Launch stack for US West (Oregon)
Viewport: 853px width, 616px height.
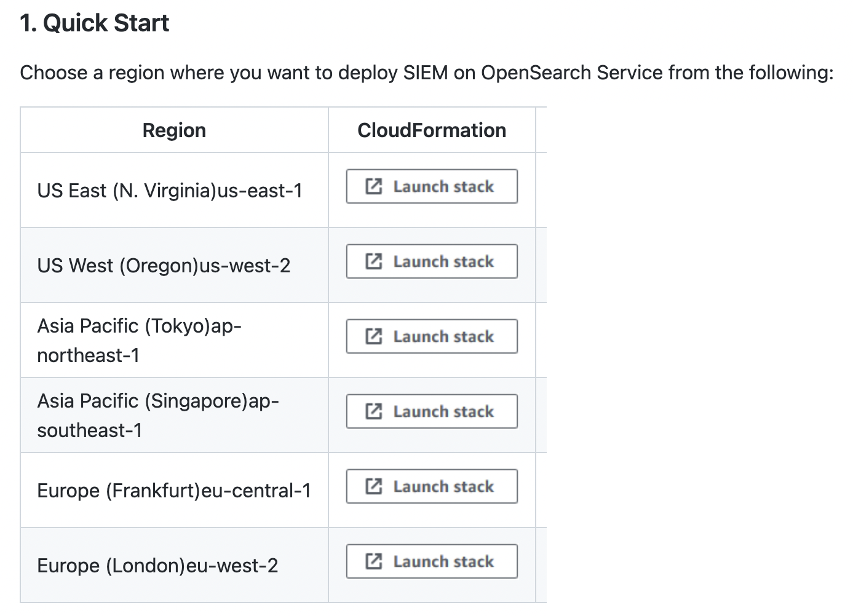(x=432, y=261)
